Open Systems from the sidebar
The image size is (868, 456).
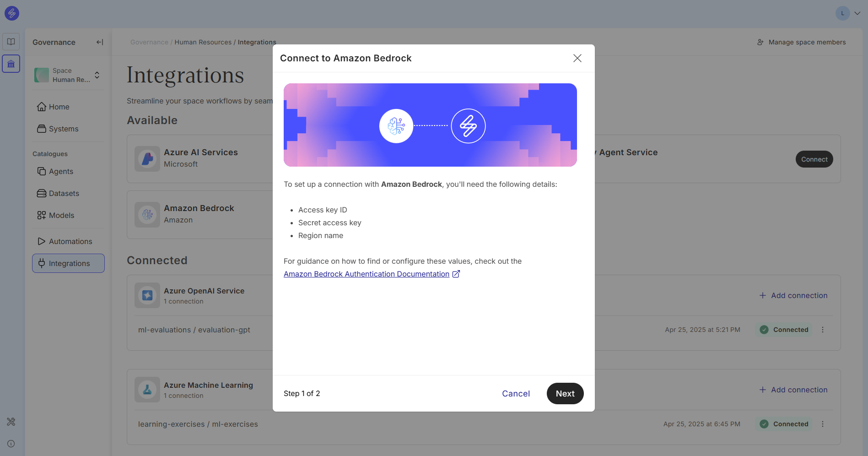pos(64,129)
